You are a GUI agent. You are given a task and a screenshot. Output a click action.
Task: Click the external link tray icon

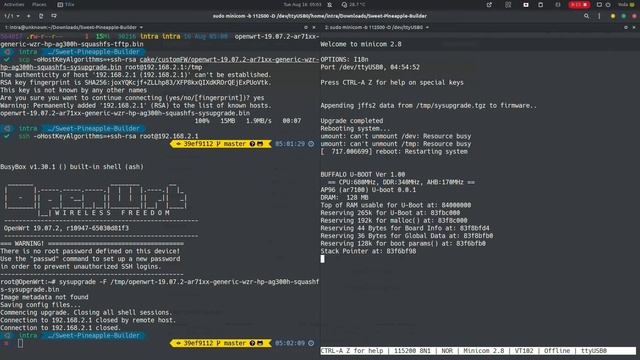pyautogui.click(x=489, y=4)
